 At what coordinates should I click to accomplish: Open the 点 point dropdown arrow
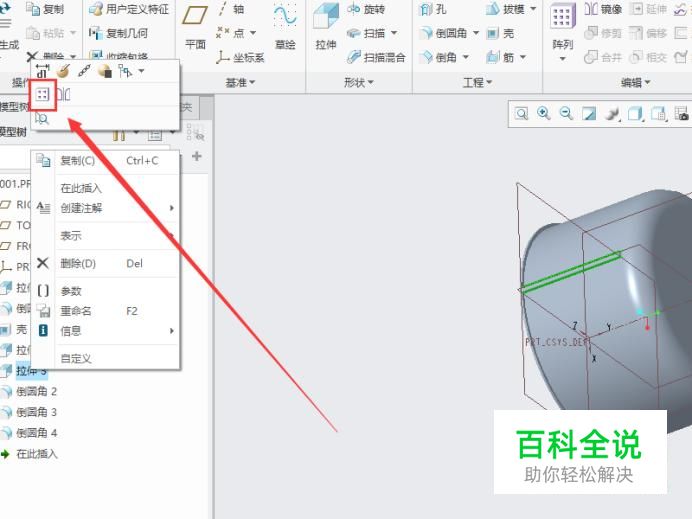tap(253, 33)
